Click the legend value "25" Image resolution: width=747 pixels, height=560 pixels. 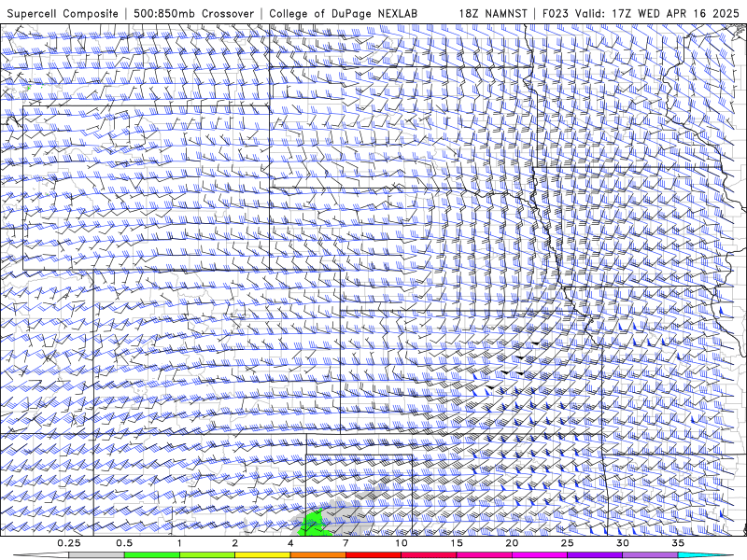[x=568, y=543]
